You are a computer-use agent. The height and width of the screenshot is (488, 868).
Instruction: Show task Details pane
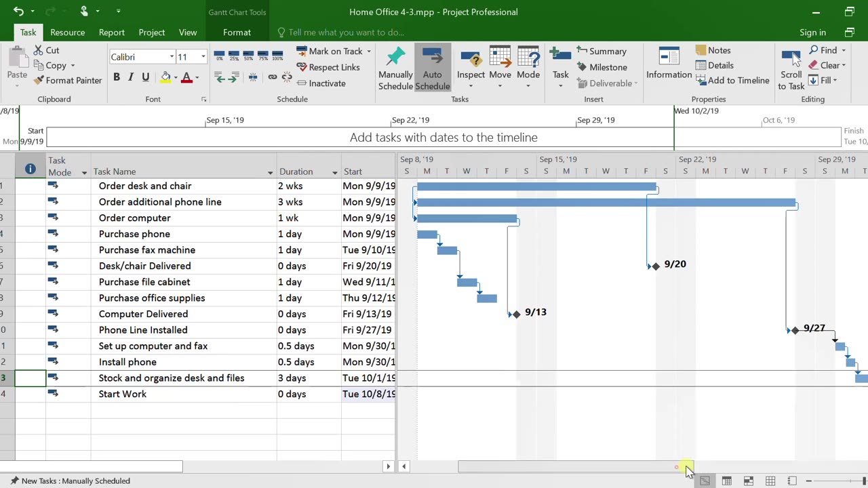point(714,65)
